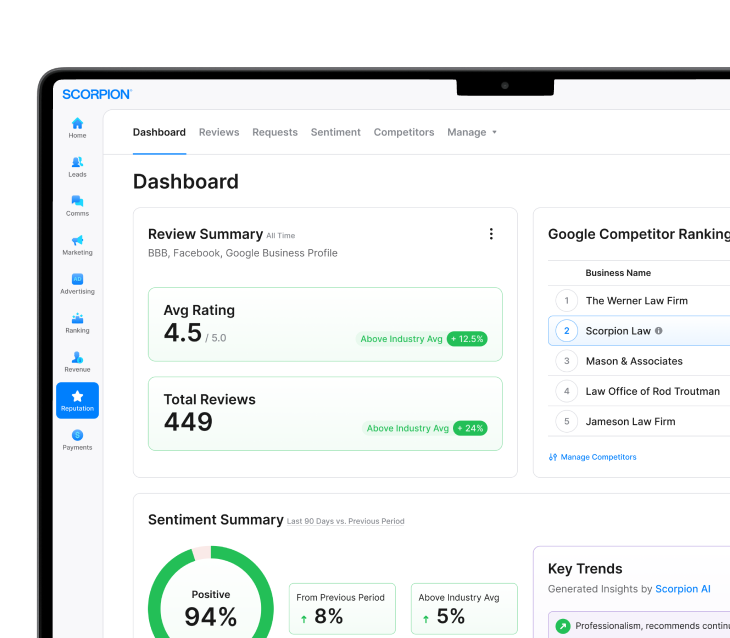Go to Comms in the sidebar

[77, 201]
